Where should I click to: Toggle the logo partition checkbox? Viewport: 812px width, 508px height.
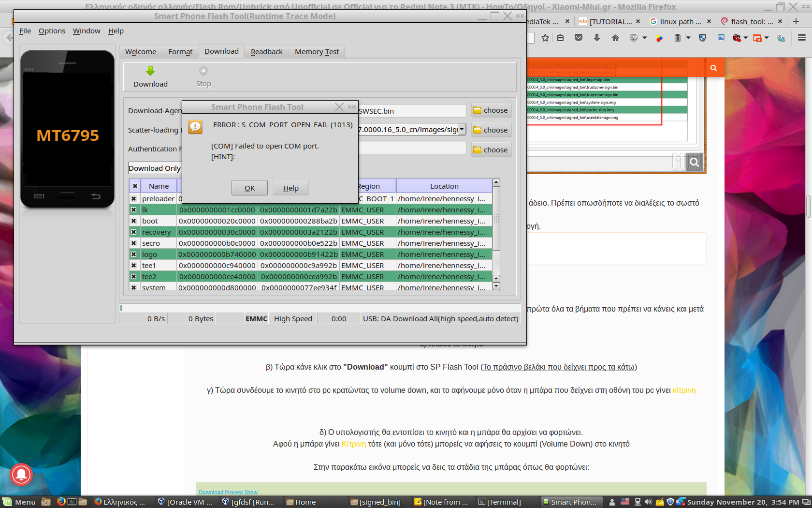point(134,254)
